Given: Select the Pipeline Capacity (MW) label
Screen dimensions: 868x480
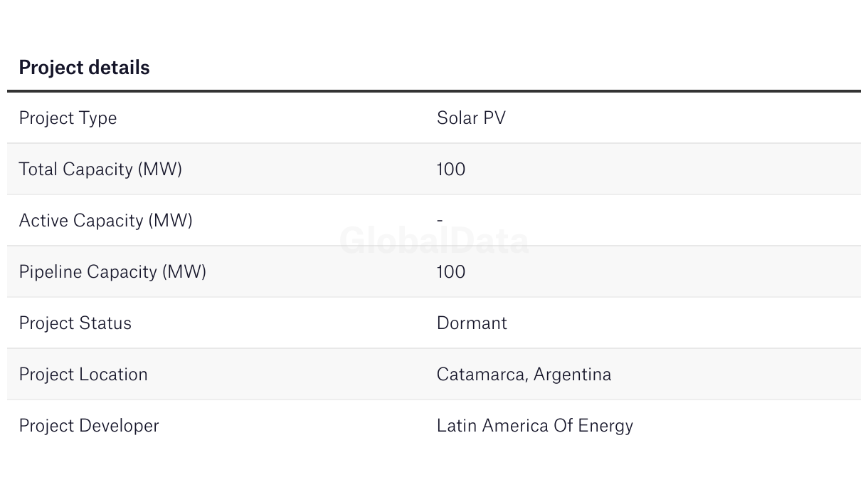Looking at the screenshot, I should [112, 272].
